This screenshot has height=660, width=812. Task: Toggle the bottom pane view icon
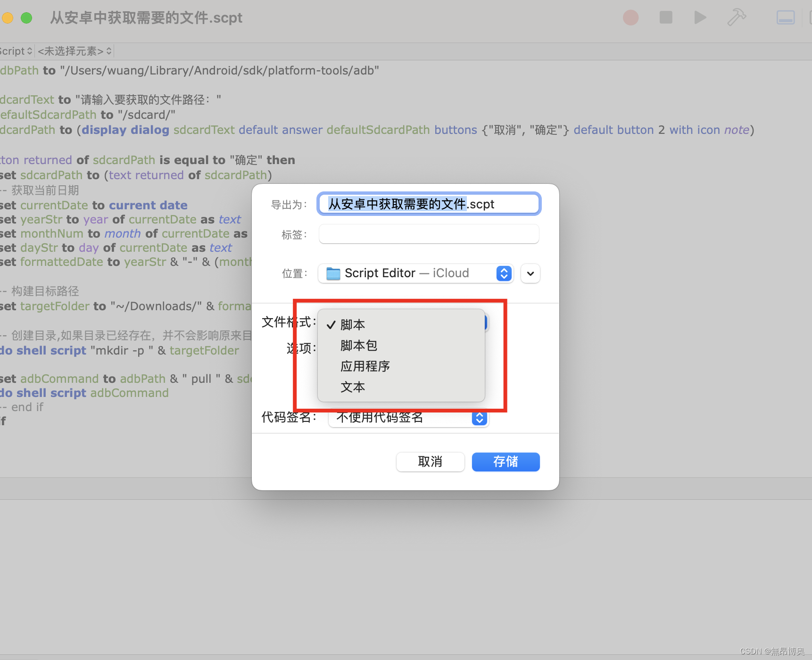coord(786,18)
